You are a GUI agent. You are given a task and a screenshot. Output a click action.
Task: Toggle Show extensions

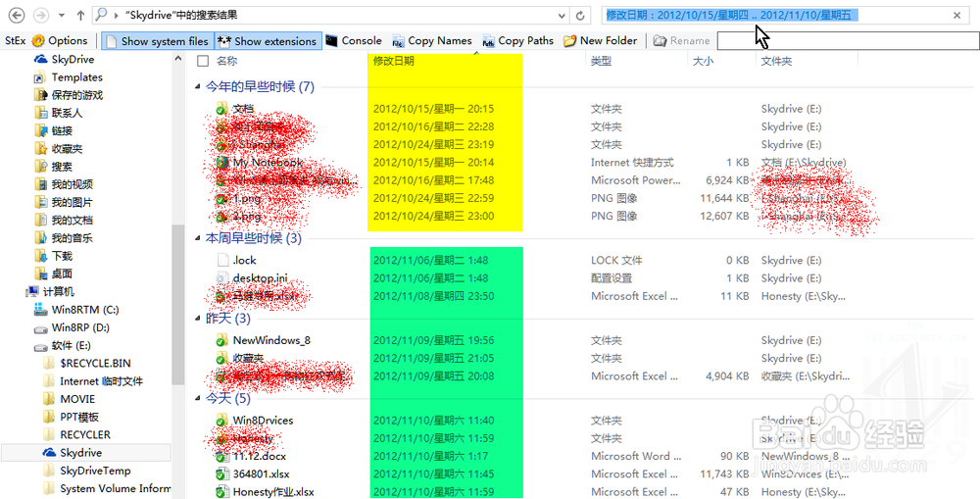269,41
